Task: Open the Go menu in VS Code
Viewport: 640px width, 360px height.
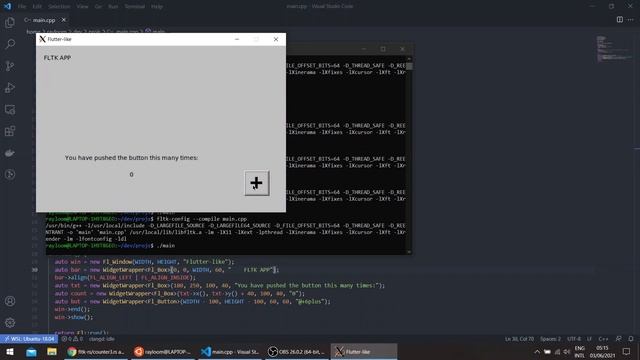Action: (98, 7)
